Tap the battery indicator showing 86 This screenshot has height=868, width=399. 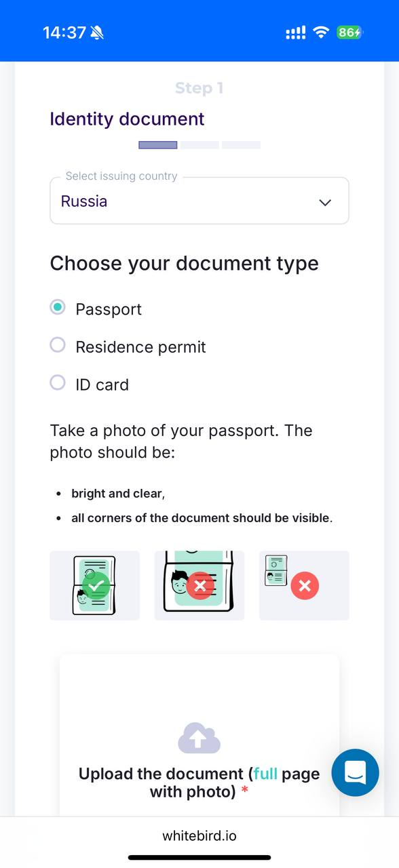point(349,33)
